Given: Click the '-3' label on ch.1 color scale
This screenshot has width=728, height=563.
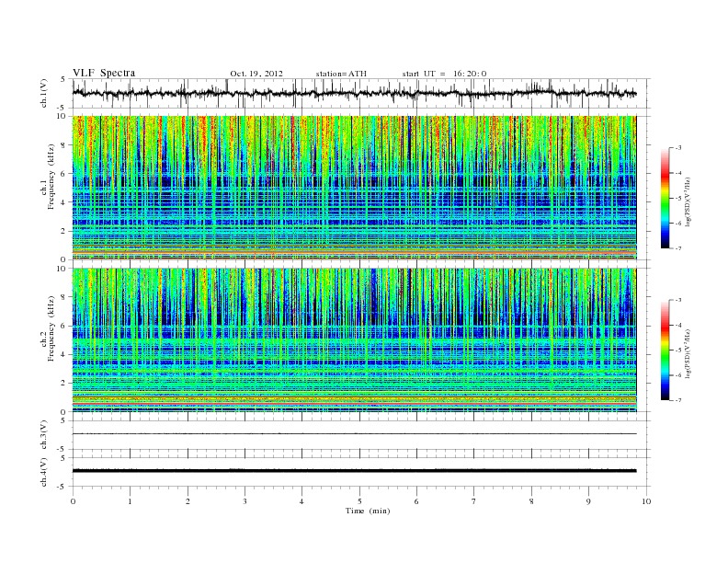Looking at the screenshot, I should click(x=678, y=148).
